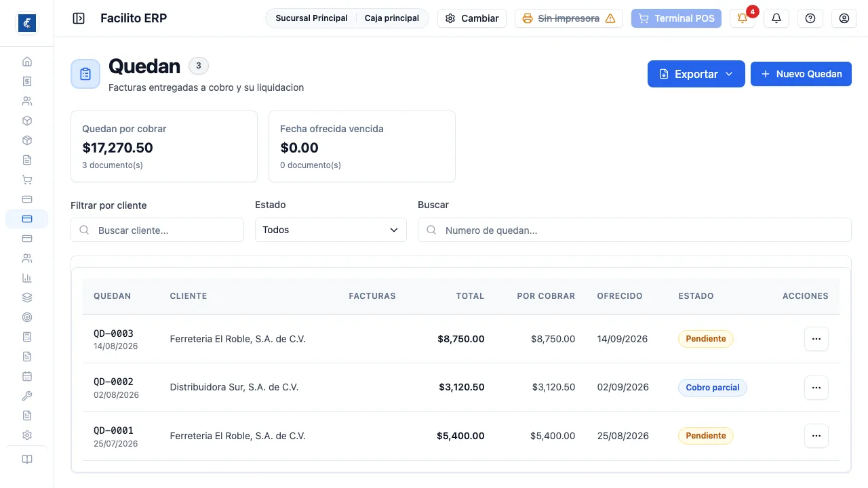Screen dimensions: 868x488
Task: Open the user profile icon
Action: [844, 18]
